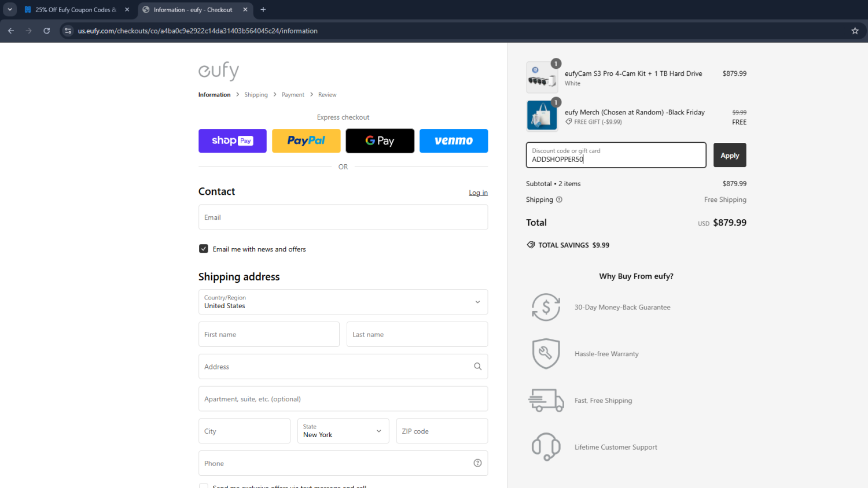Screen dimensions: 868x488
Task: Open the Country/Region dropdown
Action: point(343,302)
